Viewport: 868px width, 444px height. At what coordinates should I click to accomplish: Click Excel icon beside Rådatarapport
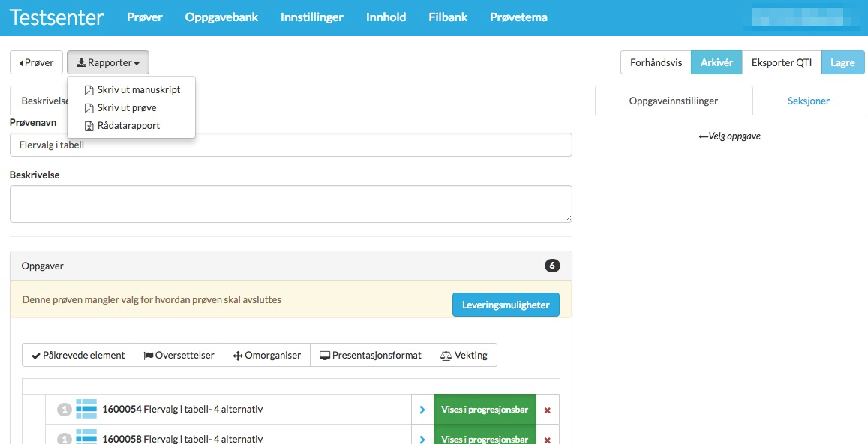(89, 126)
